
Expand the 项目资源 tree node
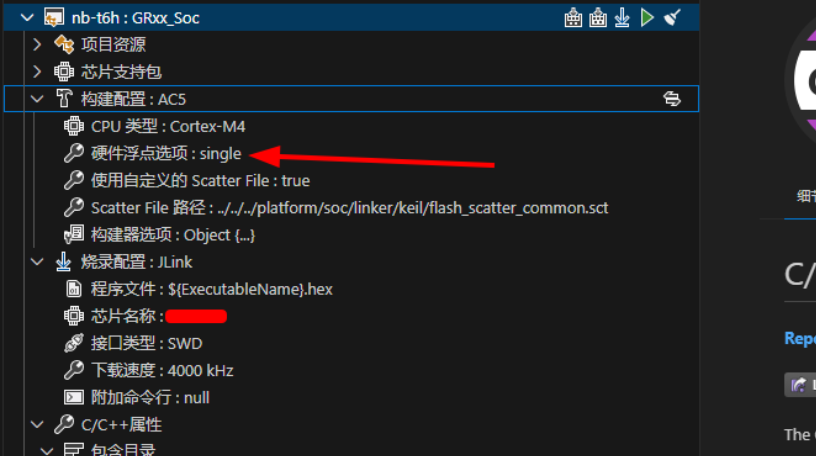pyautogui.click(x=37, y=44)
